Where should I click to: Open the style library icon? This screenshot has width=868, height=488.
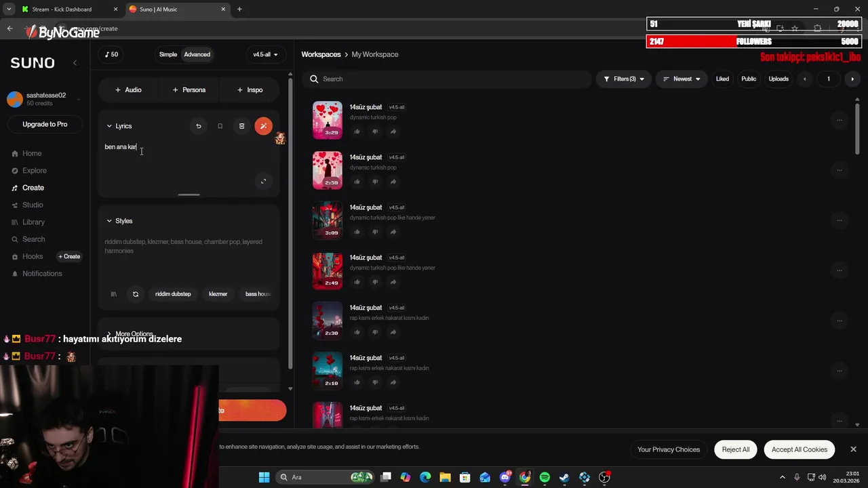[x=114, y=294]
